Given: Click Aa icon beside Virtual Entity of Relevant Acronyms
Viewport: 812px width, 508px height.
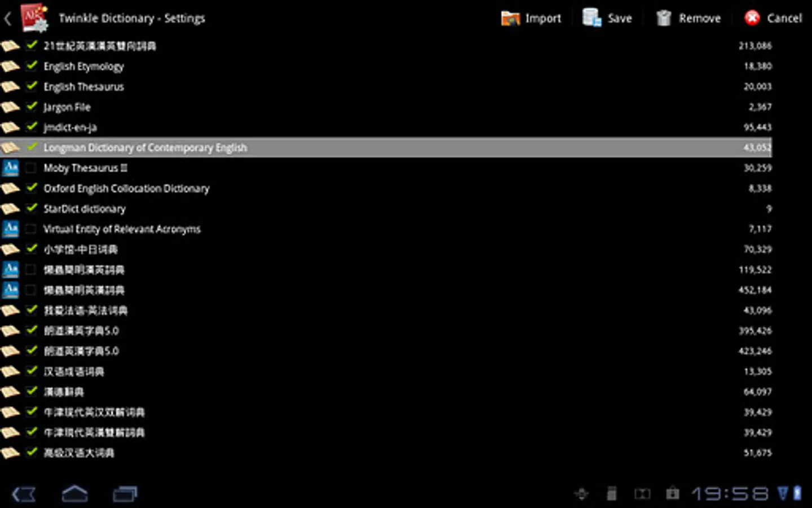Looking at the screenshot, I should 11,229.
